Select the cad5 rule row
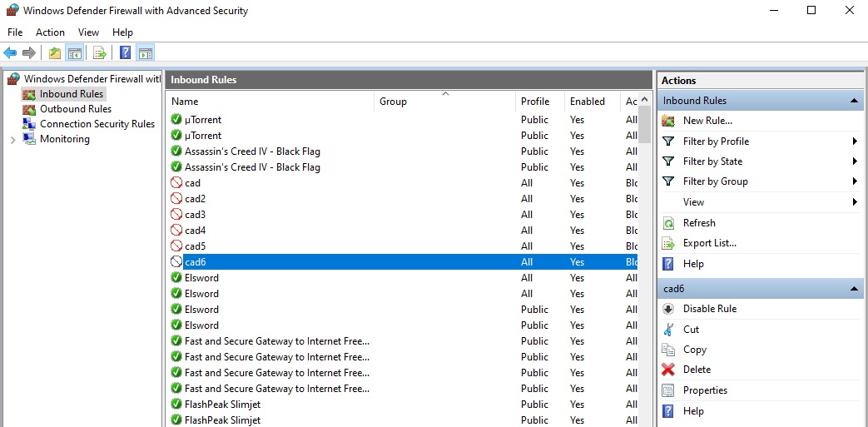 coord(402,246)
